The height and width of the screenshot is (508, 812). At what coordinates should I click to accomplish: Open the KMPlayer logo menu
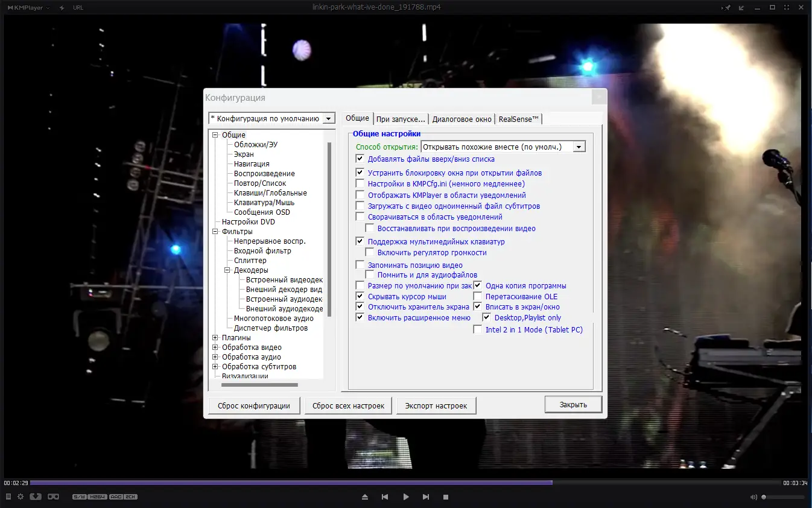(28, 8)
